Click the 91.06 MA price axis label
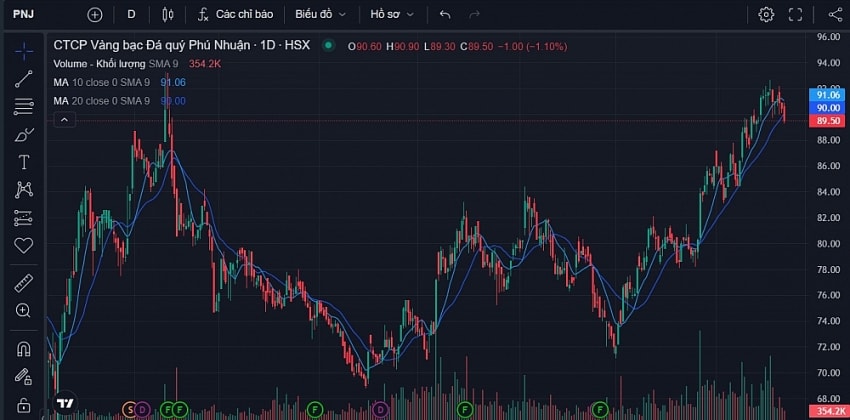 827,94
